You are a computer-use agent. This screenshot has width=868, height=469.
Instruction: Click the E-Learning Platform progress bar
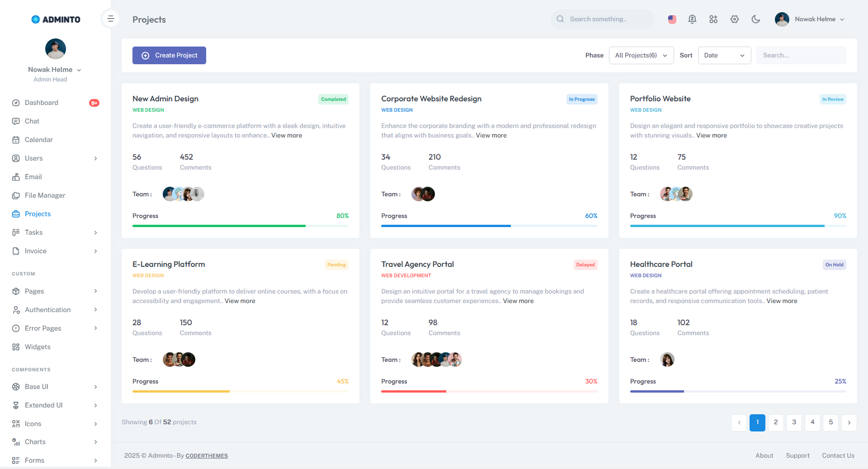click(x=240, y=391)
